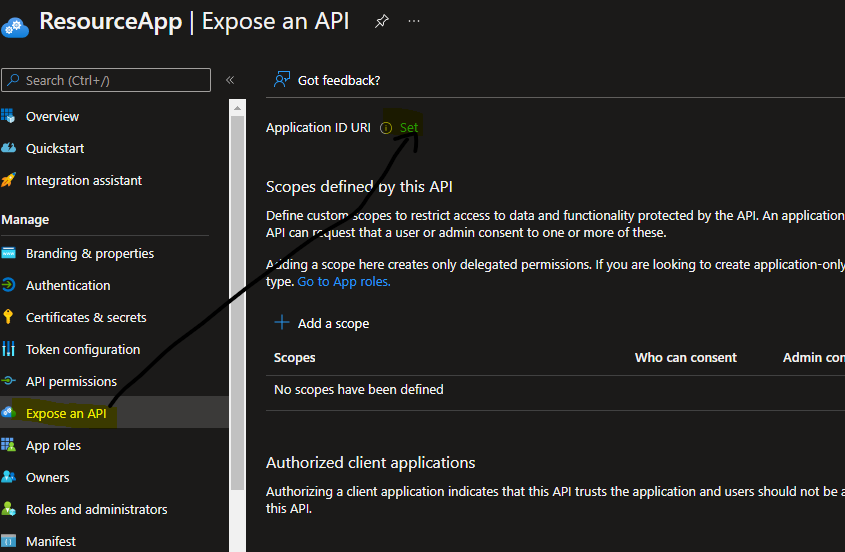Click the search magnifier icon

click(x=13, y=80)
